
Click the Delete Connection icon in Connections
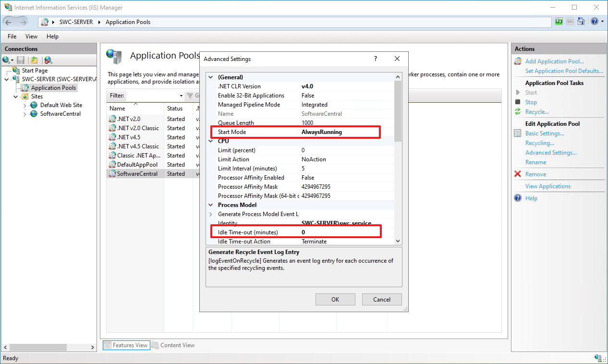(48, 60)
